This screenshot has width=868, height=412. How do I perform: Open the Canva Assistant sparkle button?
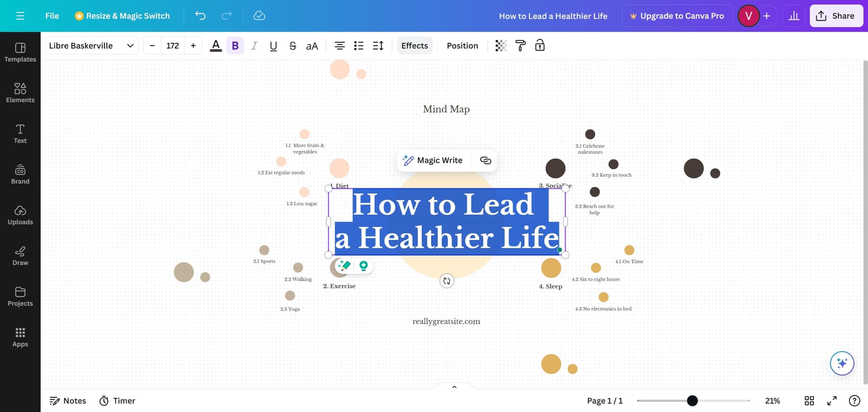click(842, 363)
